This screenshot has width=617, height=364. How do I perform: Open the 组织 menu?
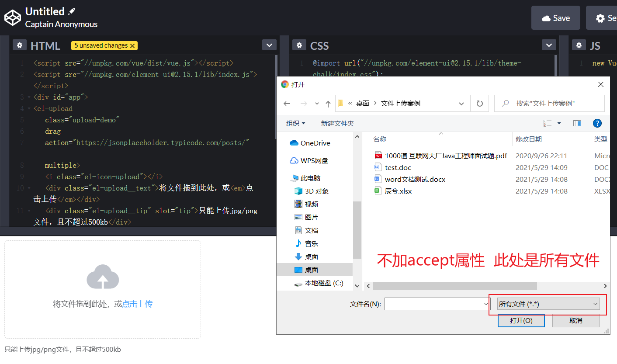click(296, 123)
